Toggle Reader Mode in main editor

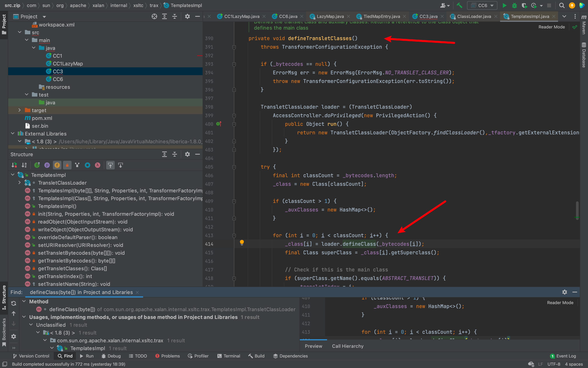(552, 27)
